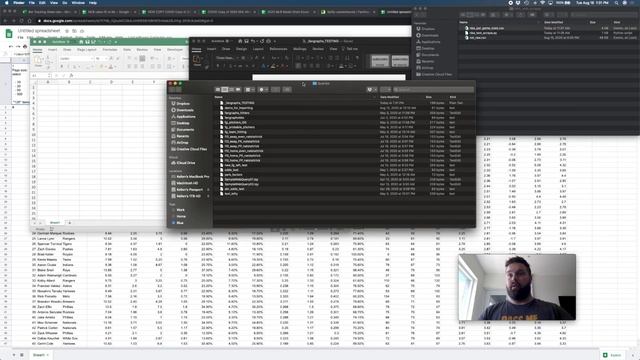Open Documents in front Finder sidebar
Image resolution: width=640 pixels, height=360 pixels.
point(183,130)
